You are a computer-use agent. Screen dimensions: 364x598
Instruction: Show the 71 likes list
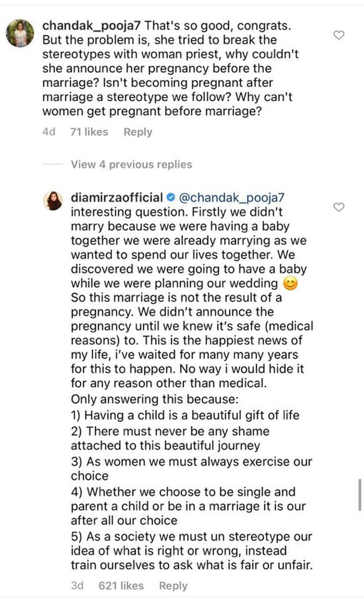(x=89, y=132)
